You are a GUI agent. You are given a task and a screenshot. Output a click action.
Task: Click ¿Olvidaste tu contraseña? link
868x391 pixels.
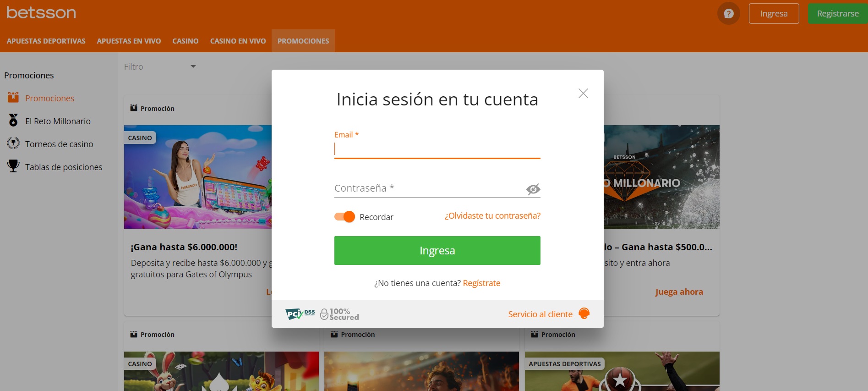coord(492,216)
